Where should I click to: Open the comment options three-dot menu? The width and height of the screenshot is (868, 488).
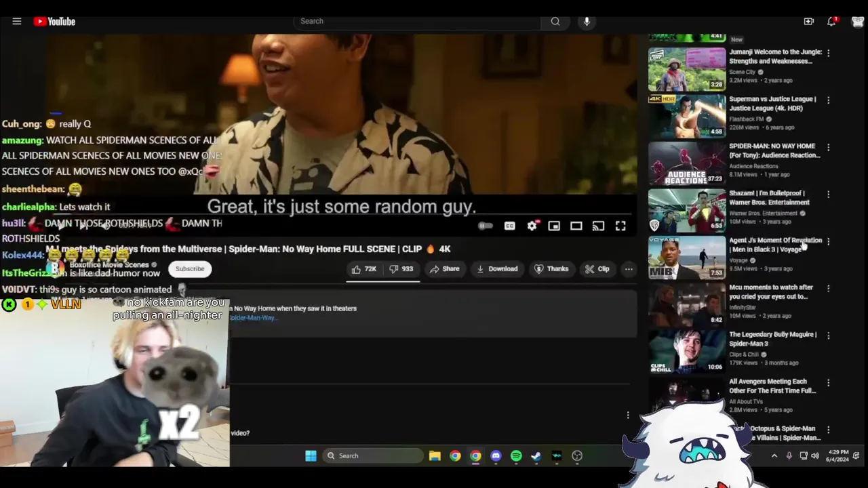[x=628, y=415]
